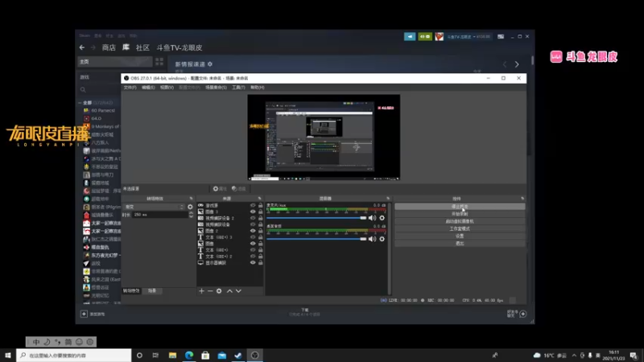644x362 pixels.
Task: Open the green Steam notifications icon
Action: [425, 36]
